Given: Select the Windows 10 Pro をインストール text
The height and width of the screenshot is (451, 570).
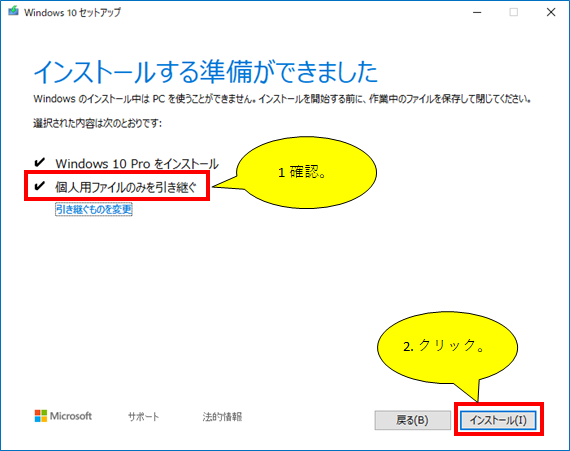Looking at the screenshot, I should point(137,164).
